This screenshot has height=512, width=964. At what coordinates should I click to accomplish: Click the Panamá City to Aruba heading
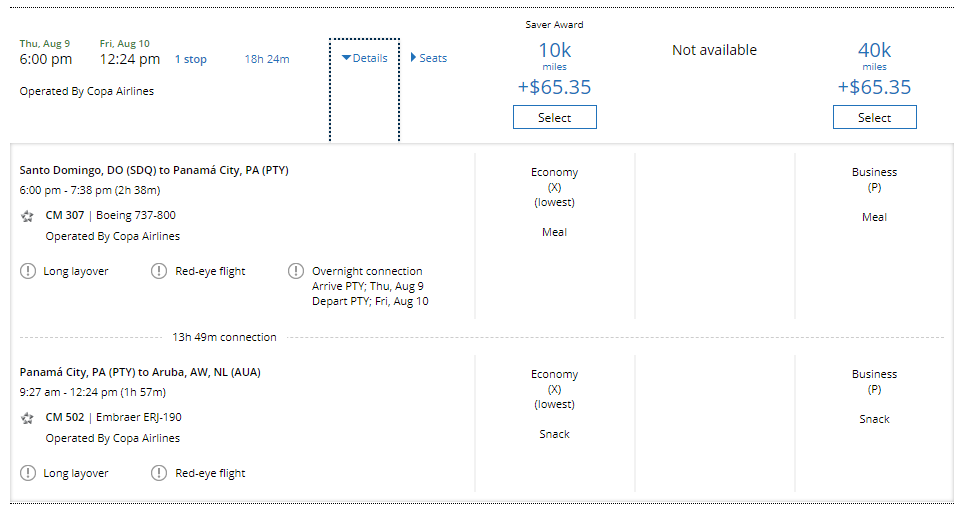coord(140,372)
